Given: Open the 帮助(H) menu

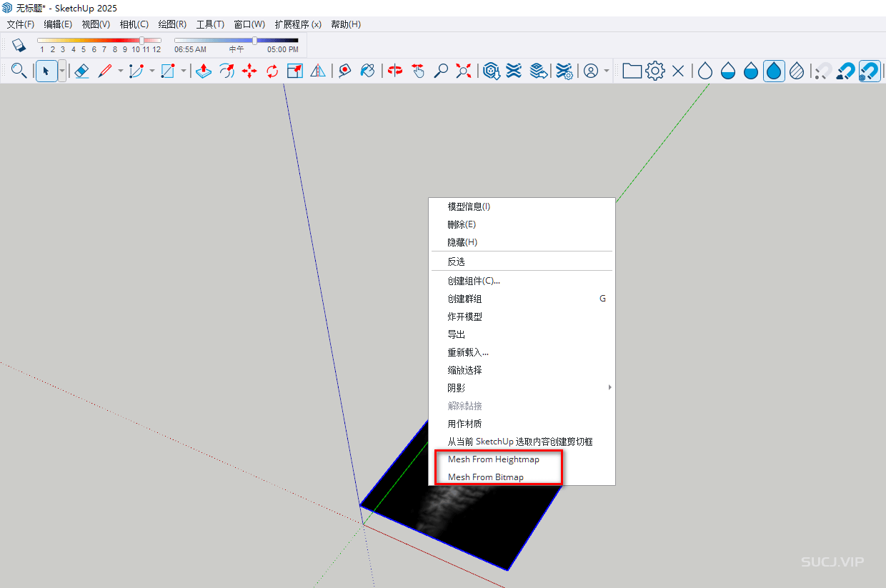Looking at the screenshot, I should coord(346,24).
